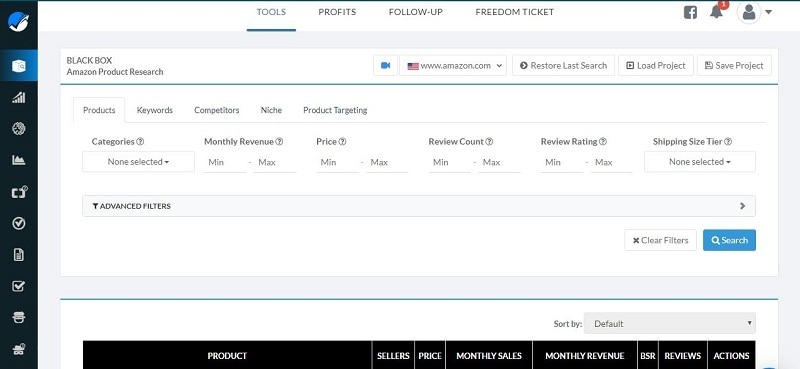Viewport: 800px width, 369px height.
Task: Focus the Review Rating Max field
Action: [x=611, y=162]
